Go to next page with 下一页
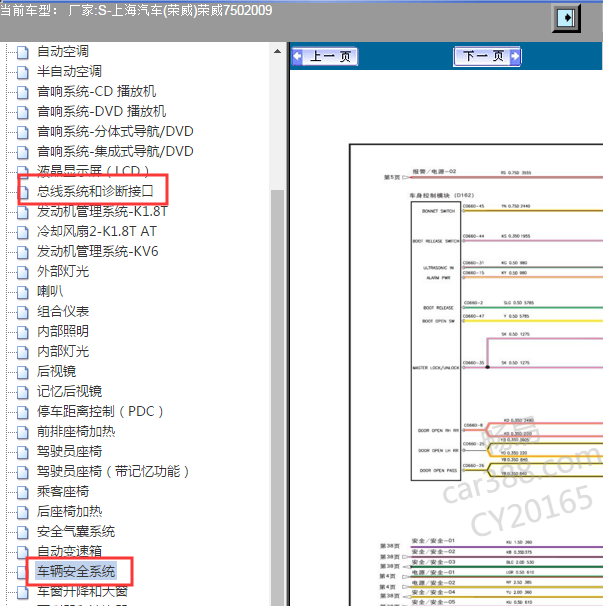Screen dimensions: 603x606 [487, 56]
